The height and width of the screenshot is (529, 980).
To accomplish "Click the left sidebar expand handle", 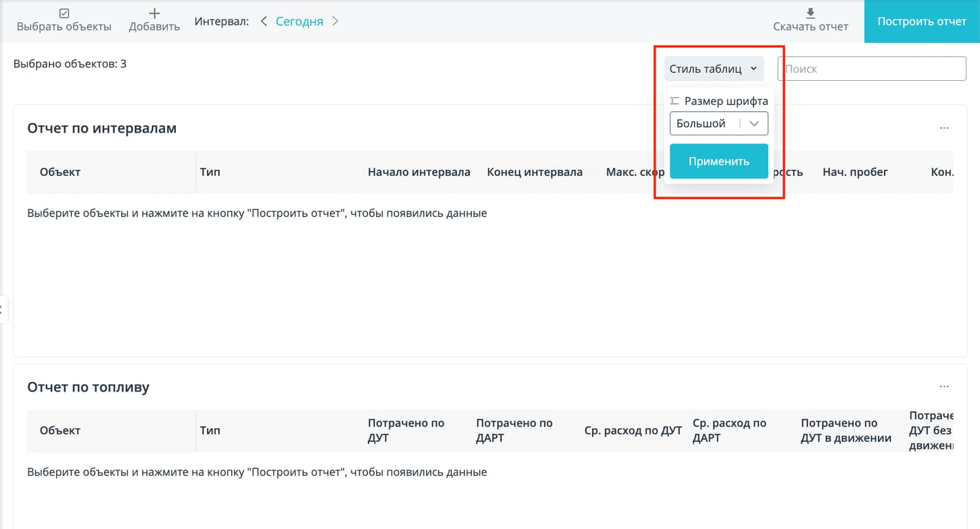I will click(x=2, y=309).
